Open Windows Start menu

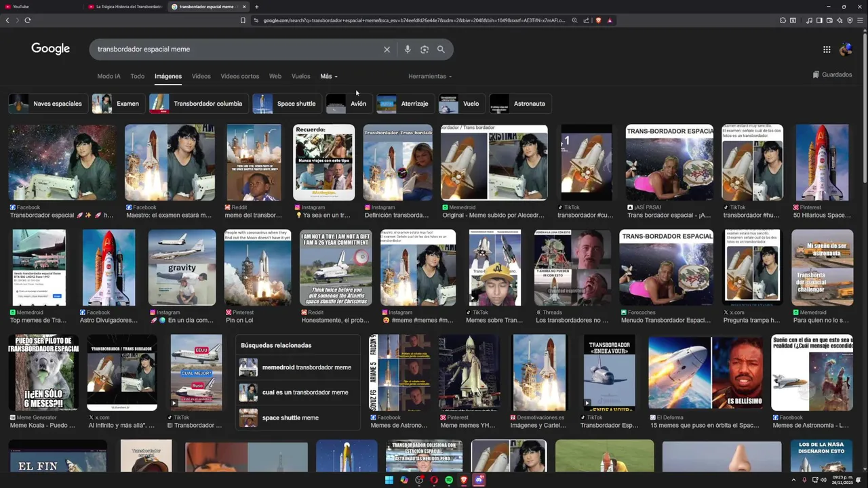pos(389,480)
